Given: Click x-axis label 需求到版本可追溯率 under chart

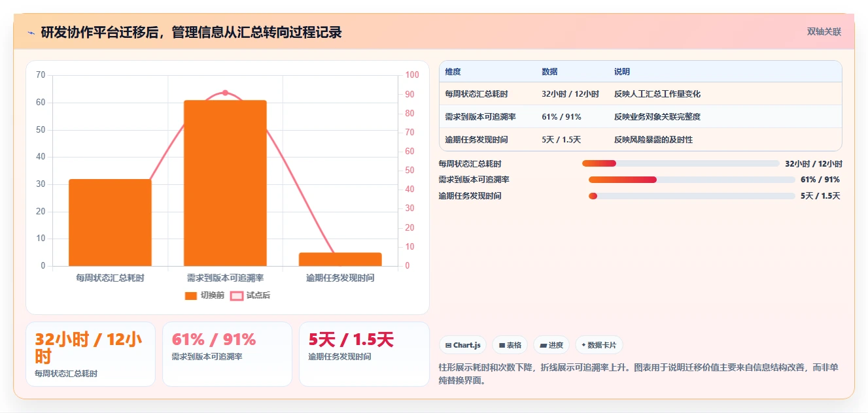Looking at the screenshot, I should click(225, 278).
